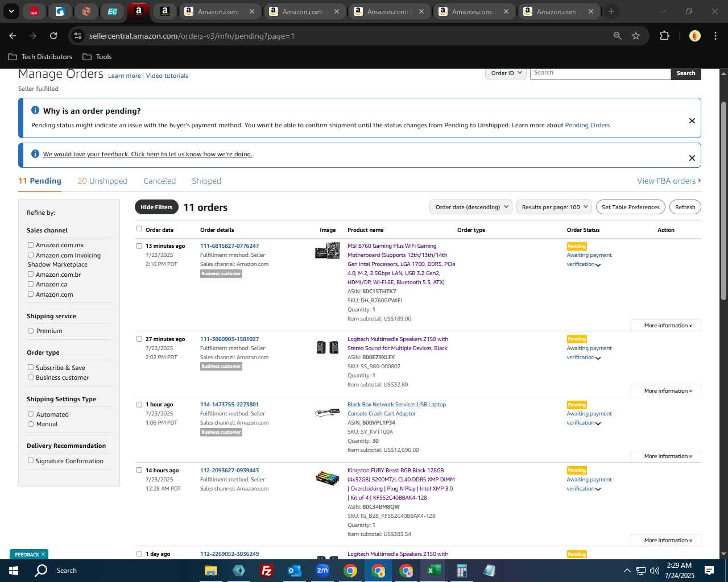Switch to the pinned EC tab
728x582 pixels.
[113, 11]
